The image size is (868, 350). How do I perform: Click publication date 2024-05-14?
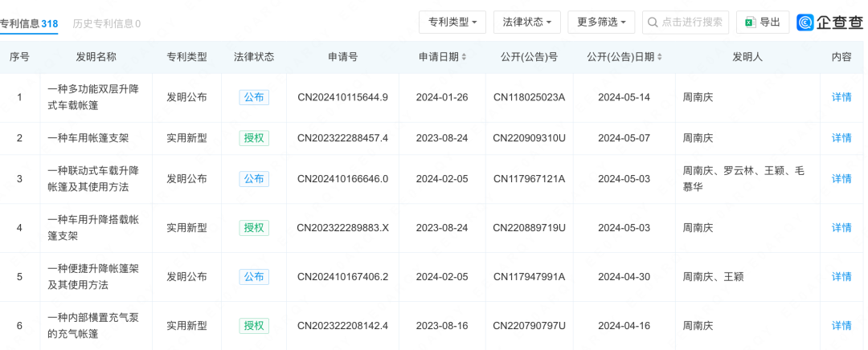click(624, 97)
